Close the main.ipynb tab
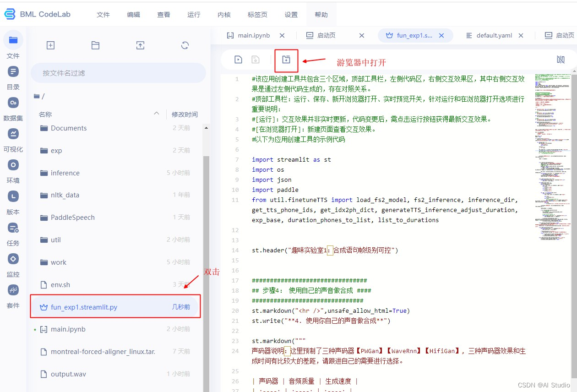 pyautogui.click(x=282, y=35)
